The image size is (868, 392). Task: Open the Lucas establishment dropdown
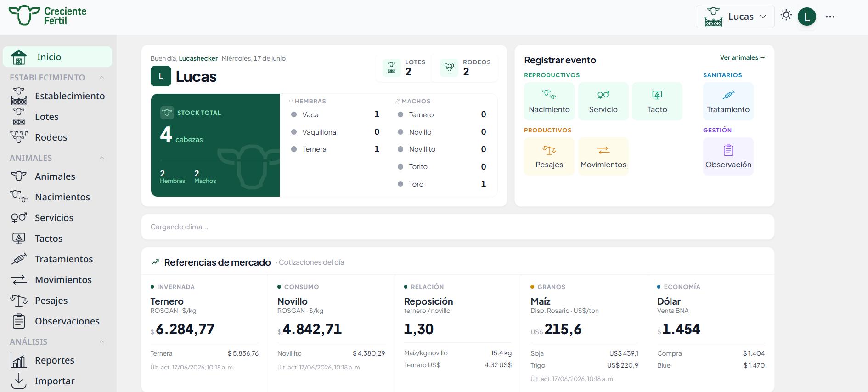coord(735,17)
